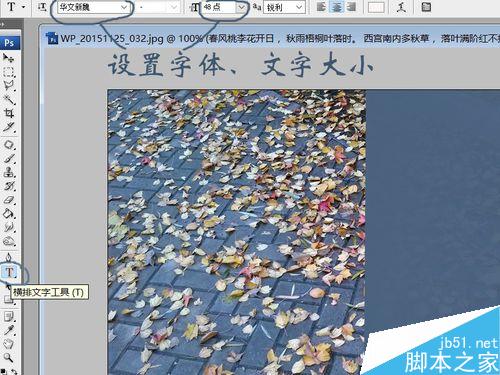The height and width of the screenshot is (375, 500).
Task: Select the Sponge tool
Action: click(x=9, y=241)
